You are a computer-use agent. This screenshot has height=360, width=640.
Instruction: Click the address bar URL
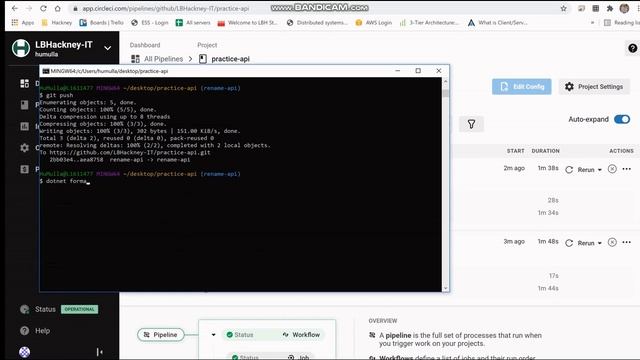(166, 8)
